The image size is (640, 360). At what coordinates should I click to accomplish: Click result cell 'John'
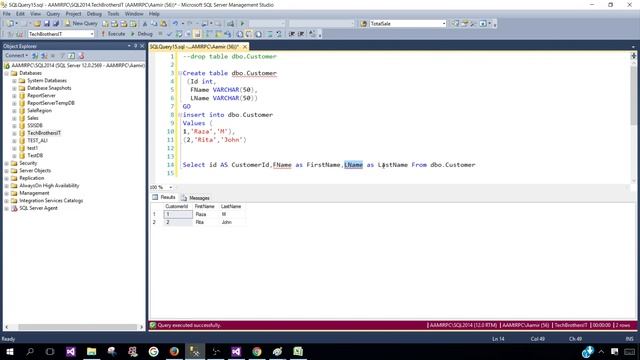pyautogui.click(x=227, y=222)
